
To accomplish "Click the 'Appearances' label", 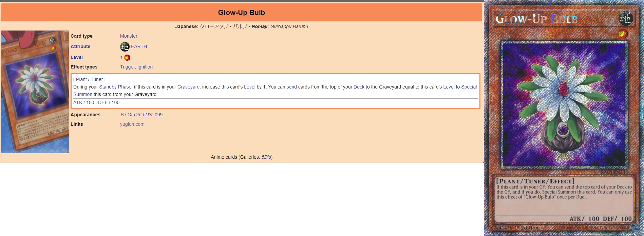I will [x=86, y=115].
